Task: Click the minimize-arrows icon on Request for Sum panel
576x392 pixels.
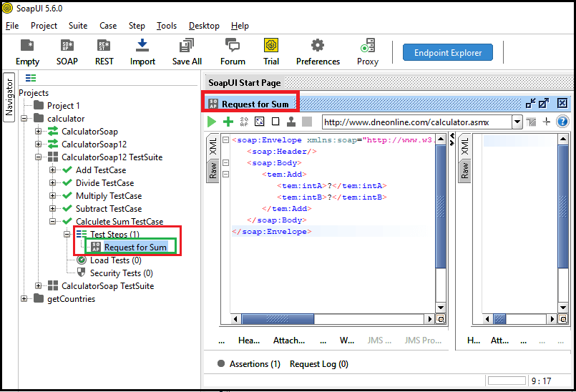Action: click(530, 103)
